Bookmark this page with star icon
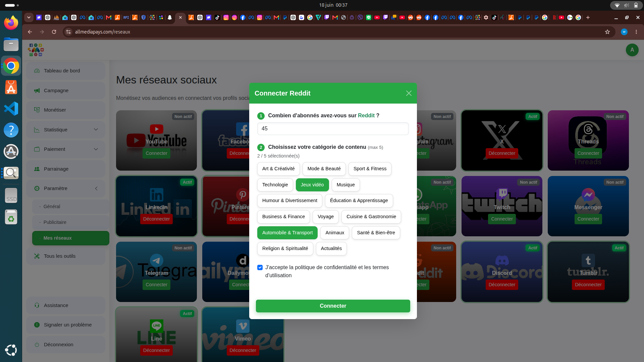This screenshot has width=644, height=362. (x=607, y=32)
